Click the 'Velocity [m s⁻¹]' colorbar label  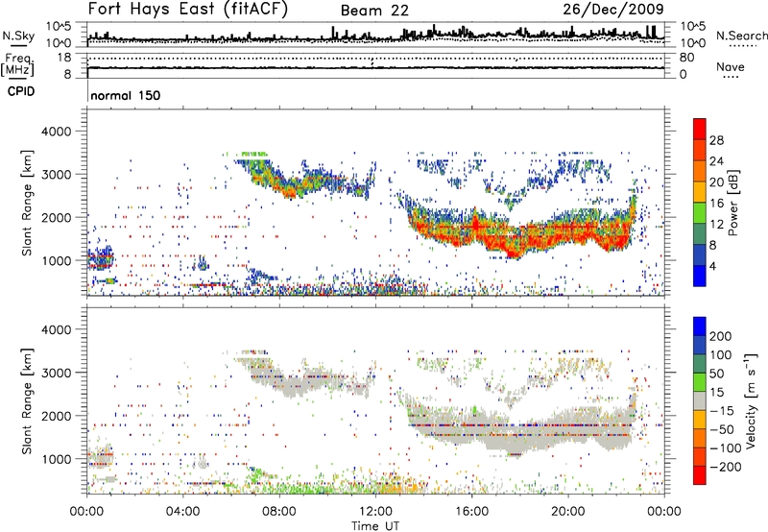750,400
